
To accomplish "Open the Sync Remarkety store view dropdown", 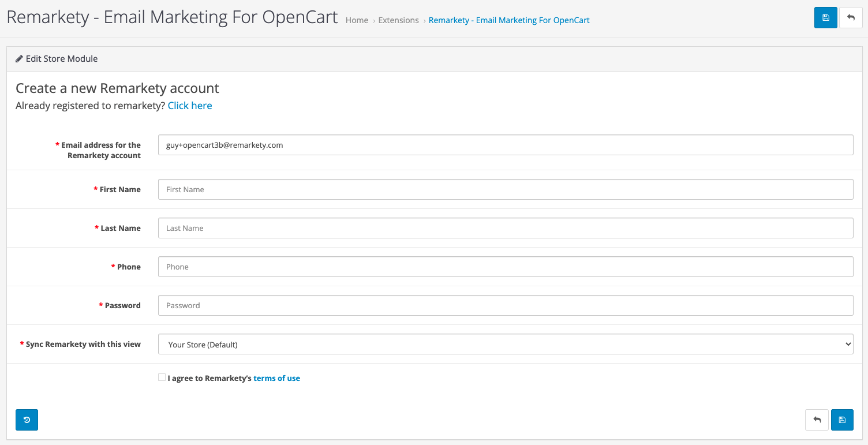I will click(506, 344).
